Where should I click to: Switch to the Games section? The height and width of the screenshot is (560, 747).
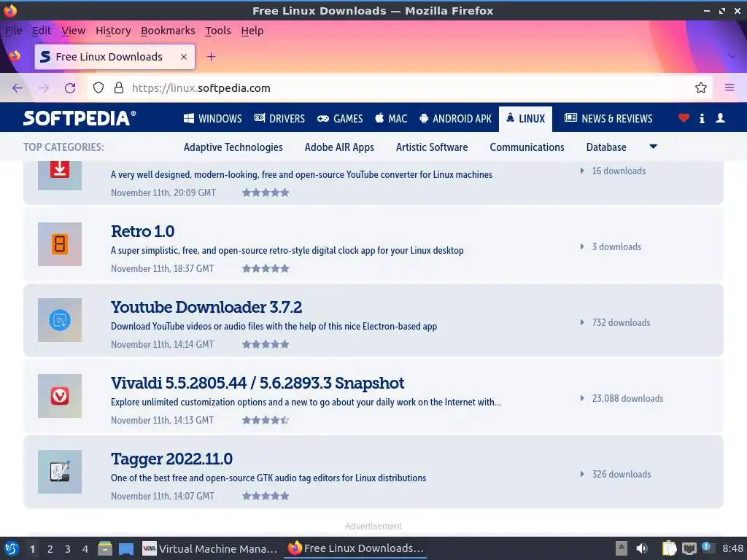[x=340, y=119]
